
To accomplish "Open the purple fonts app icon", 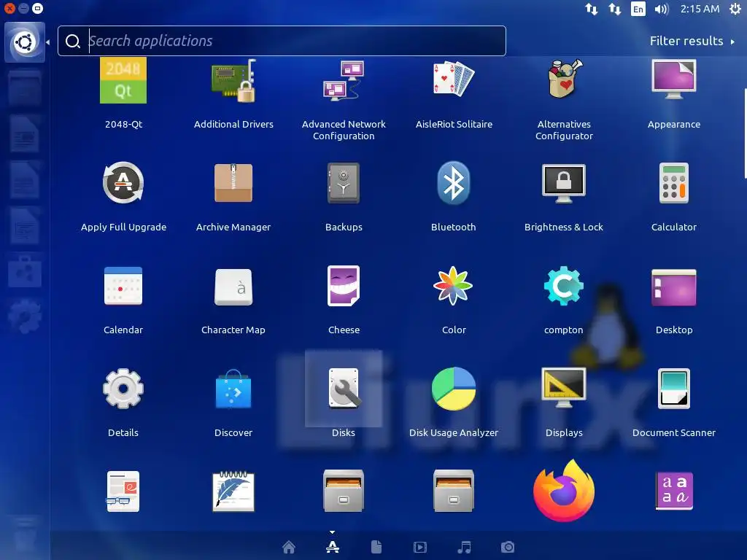I will click(x=673, y=491).
